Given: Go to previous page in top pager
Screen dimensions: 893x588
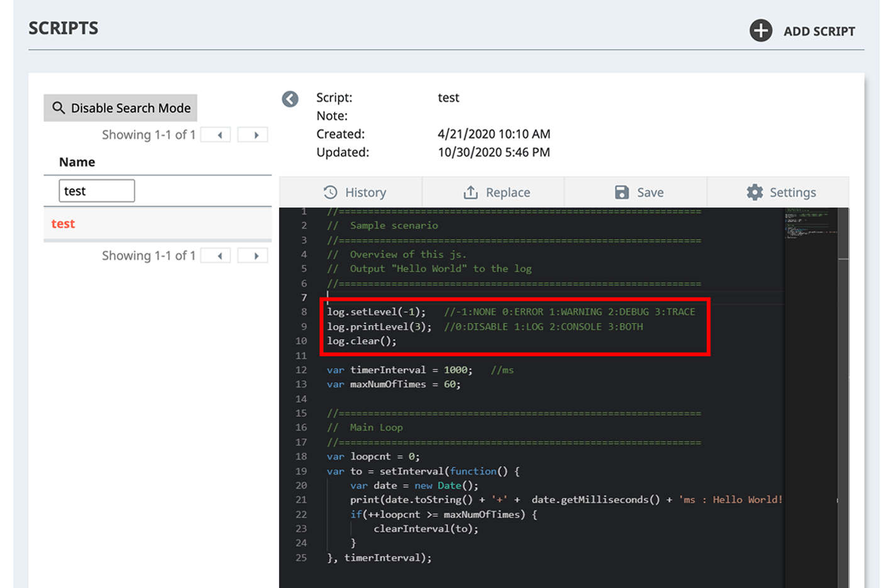Looking at the screenshot, I should (216, 135).
